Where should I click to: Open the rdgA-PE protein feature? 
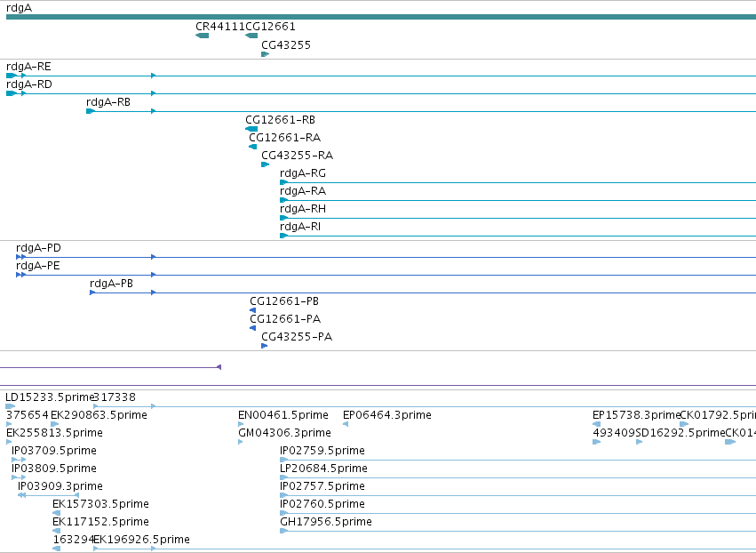(x=386, y=275)
